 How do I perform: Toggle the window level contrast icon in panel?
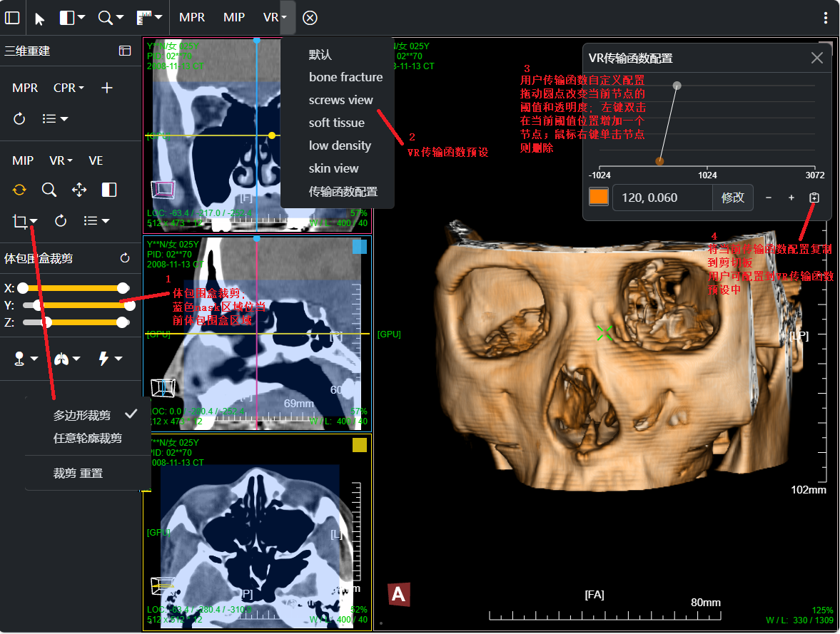click(109, 190)
